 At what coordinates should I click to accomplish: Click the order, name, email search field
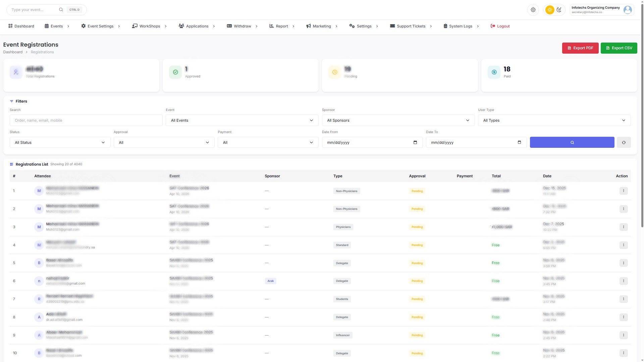tap(86, 120)
